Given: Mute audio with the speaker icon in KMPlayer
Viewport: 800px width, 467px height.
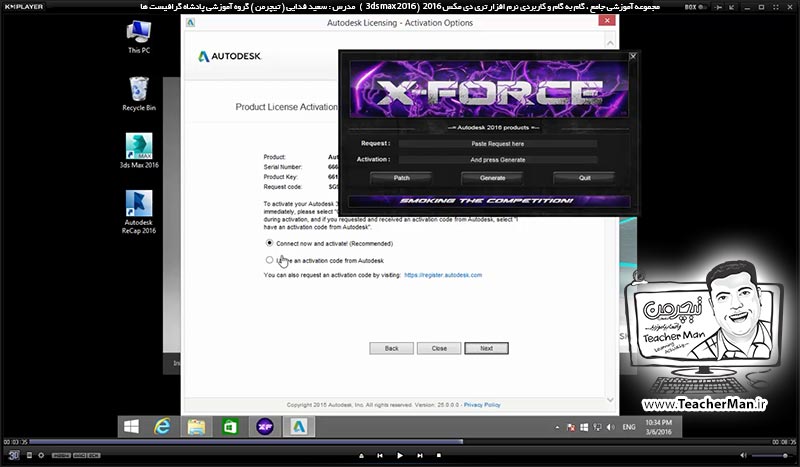Looking at the screenshot, I should tap(743, 455).
